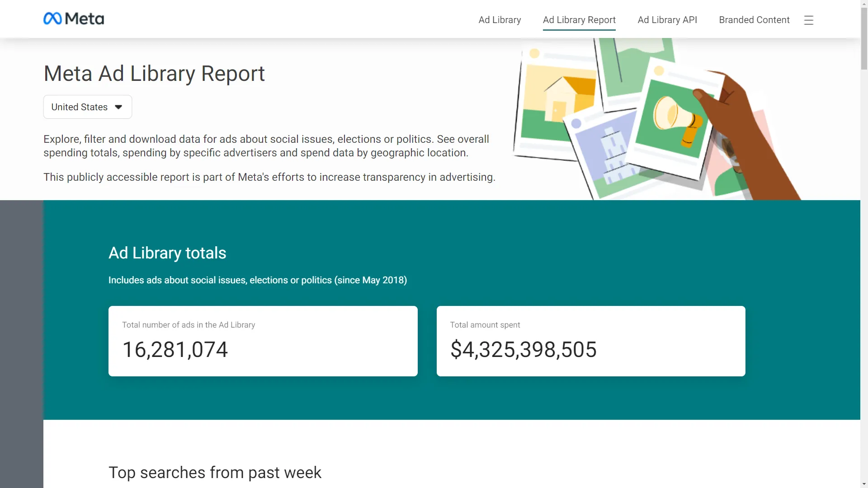Expand the United States country dropdown
This screenshot has height=488, width=868.
(88, 107)
